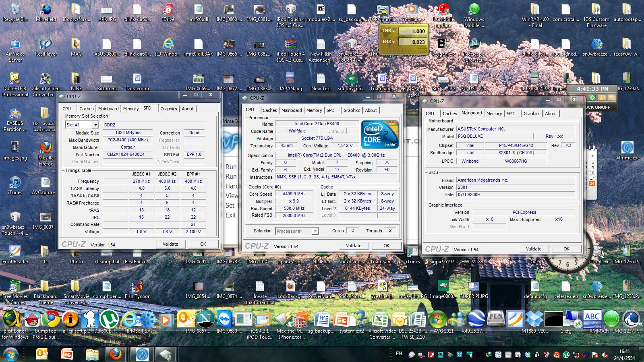The height and width of the screenshot is (362, 644).
Task: Click the Angry Birds icon in dock
Action: tap(32, 319)
